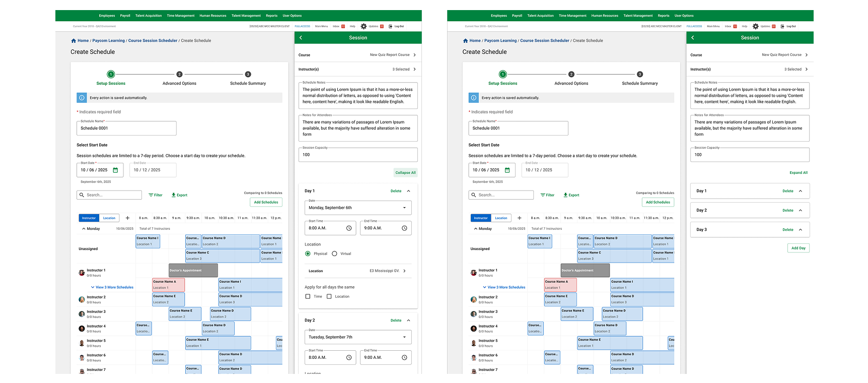
Task: Focus the Search field in left mockup
Action: pyautogui.click(x=109, y=195)
